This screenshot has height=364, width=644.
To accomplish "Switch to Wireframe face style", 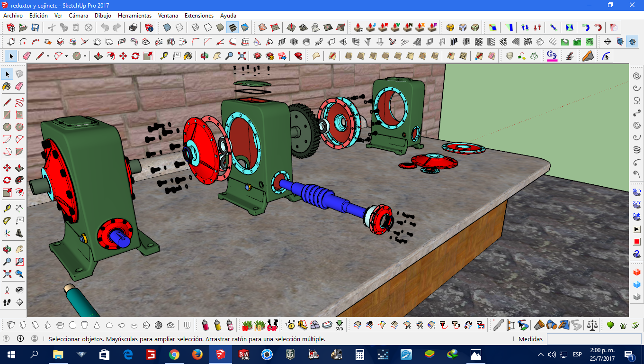I will pos(195,27).
